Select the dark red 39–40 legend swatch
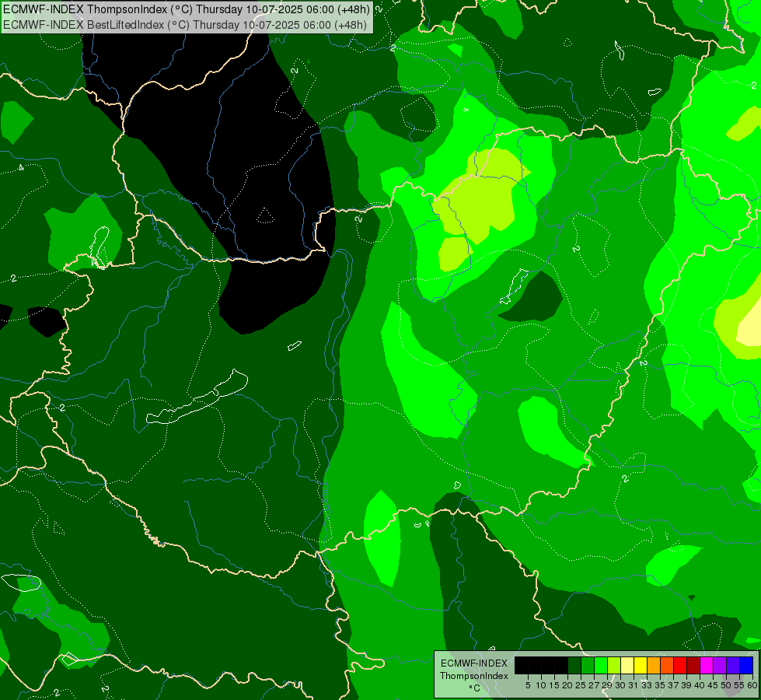The width and height of the screenshot is (761, 700). [x=693, y=665]
